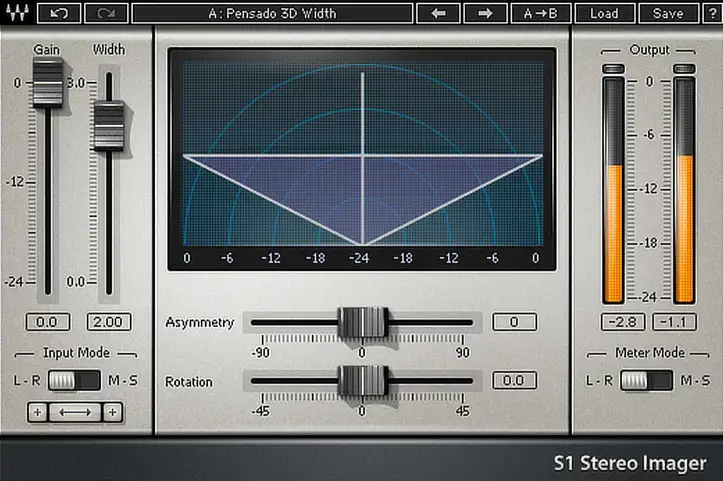Click the Asymmetry slider handle

point(362,322)
